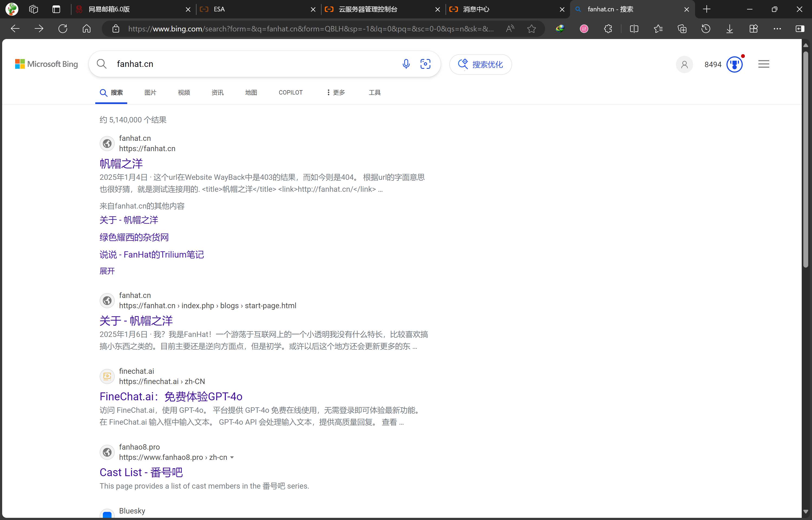The image size is (812, 520).
Task: Open a new browser tab
Action: (707, 9)
